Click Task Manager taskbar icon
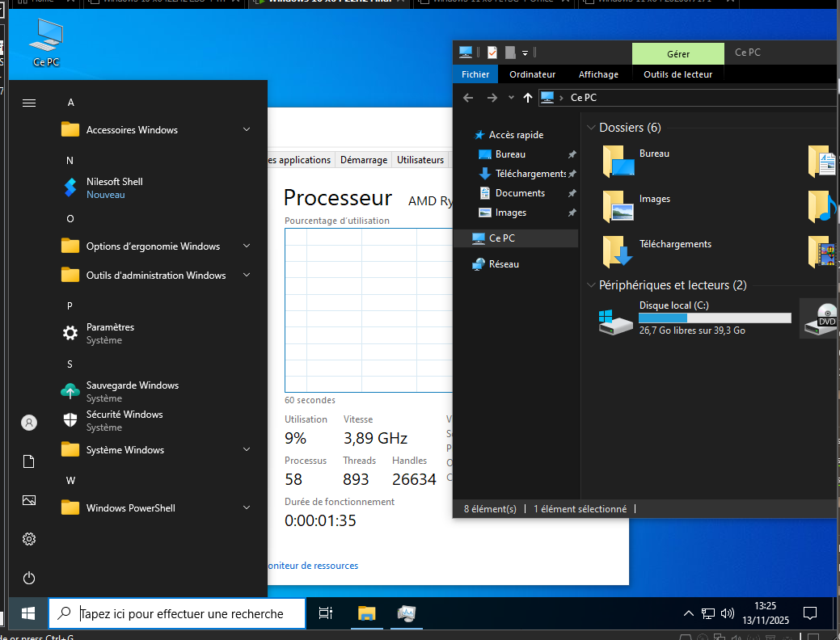840x640 pixels. click(x=407, y=613)
